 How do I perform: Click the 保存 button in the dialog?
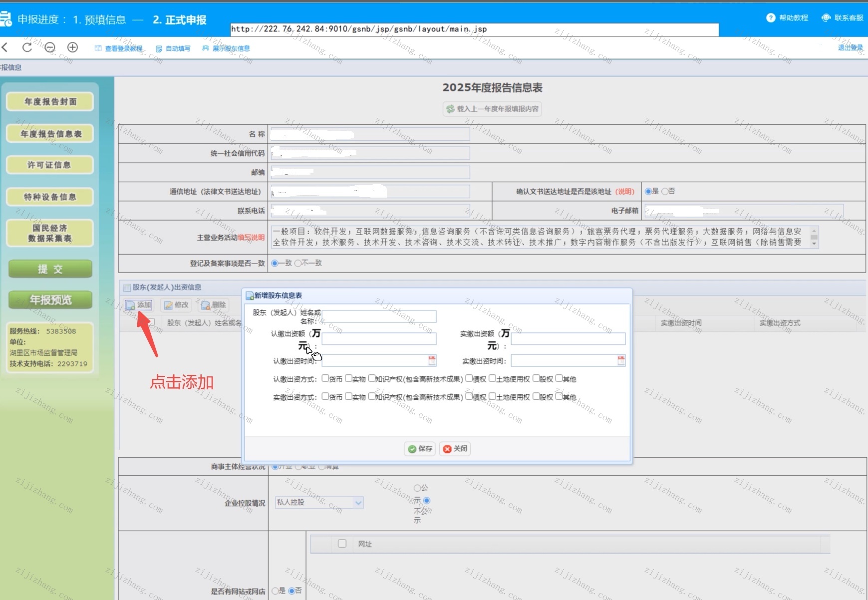[420, 449]
